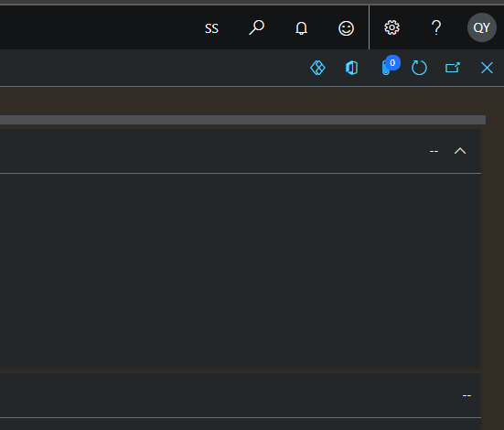Open the SS company picker
Screen dimensions: 504x430
pyautogui.click(x=211, y=28)
